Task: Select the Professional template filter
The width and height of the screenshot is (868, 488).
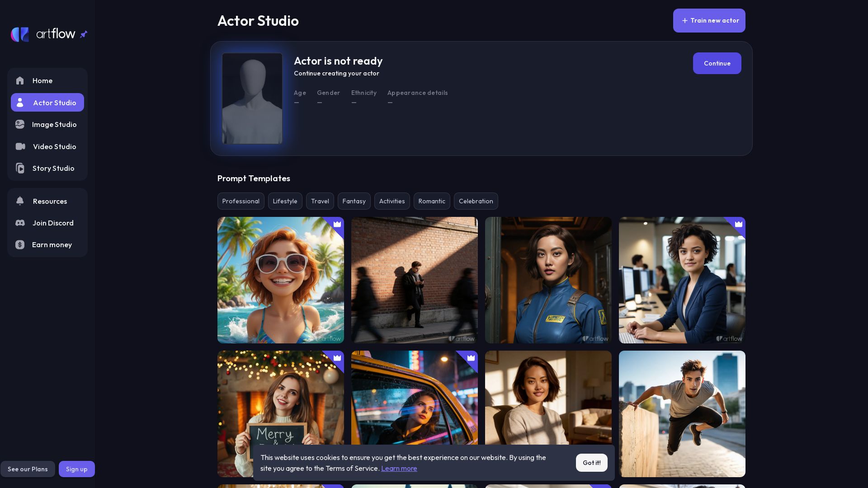Action: click(x=241, y=201)
